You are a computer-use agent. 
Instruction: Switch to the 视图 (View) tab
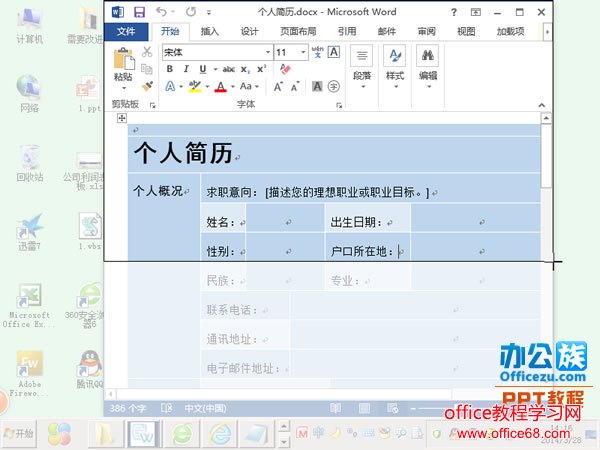tap(466, 31)
